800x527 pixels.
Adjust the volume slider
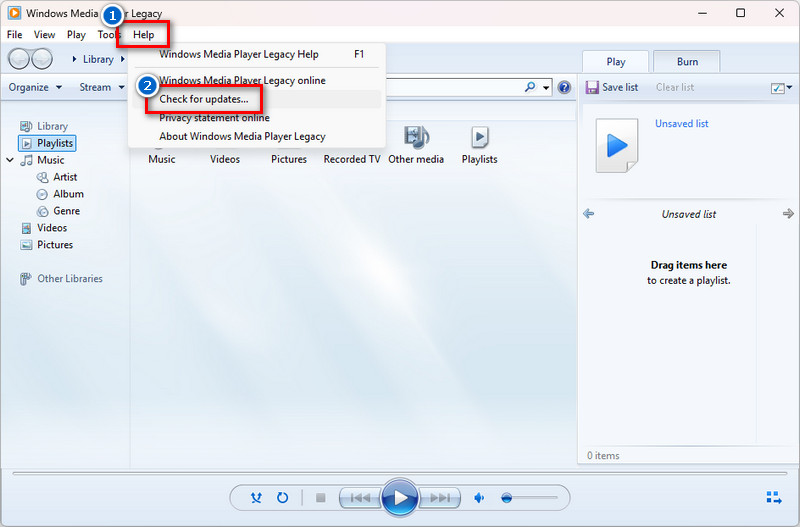(529, 497)
